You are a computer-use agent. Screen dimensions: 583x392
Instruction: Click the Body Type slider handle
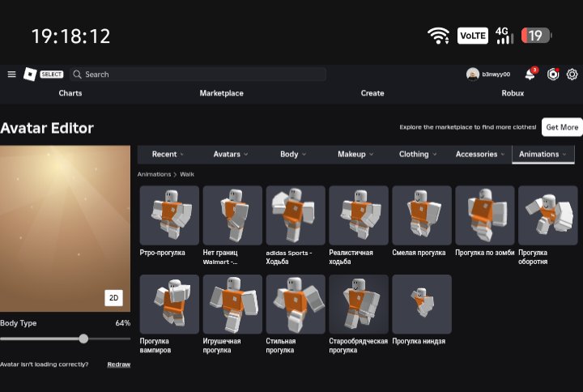[83, 339]
